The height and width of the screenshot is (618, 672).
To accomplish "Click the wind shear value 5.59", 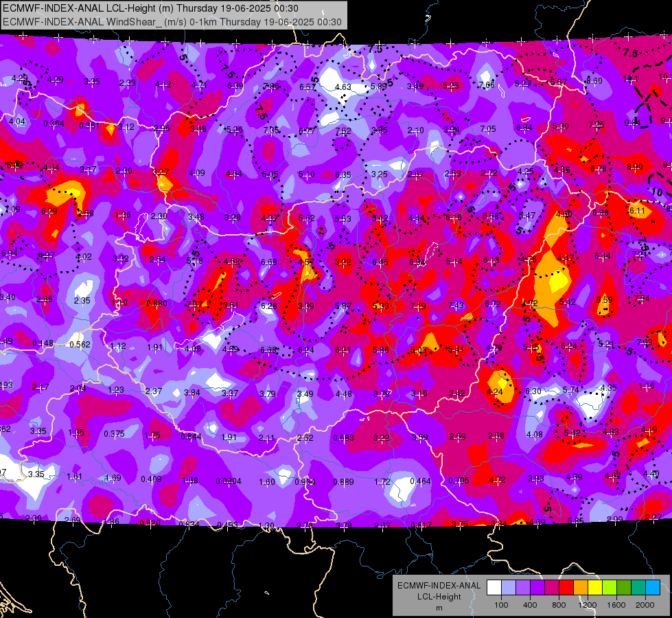I will [x=604, y=300].
